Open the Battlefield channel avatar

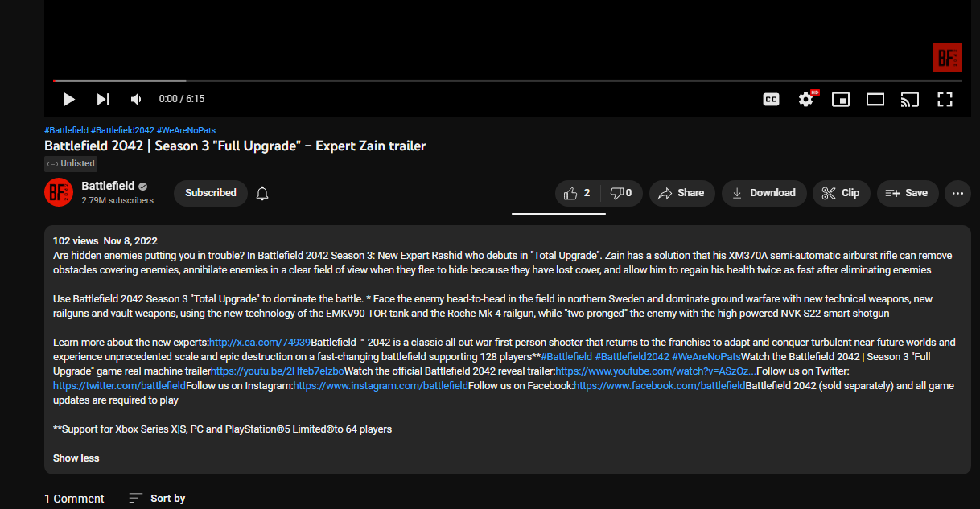pyautogui.click(x=57, y=192)
